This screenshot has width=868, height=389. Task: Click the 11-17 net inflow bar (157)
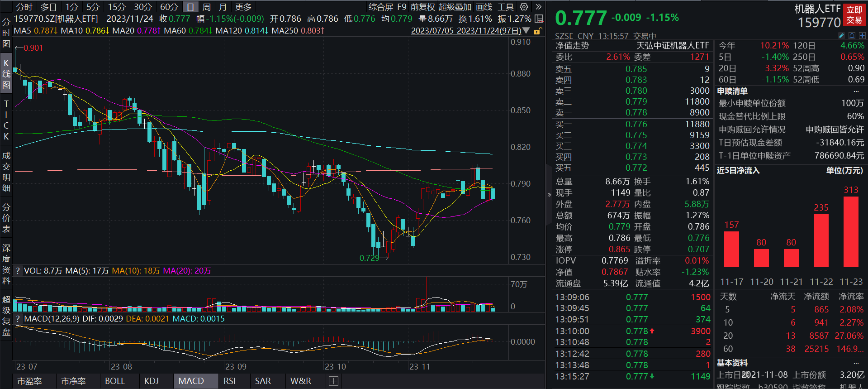click(x=731, y=249)
